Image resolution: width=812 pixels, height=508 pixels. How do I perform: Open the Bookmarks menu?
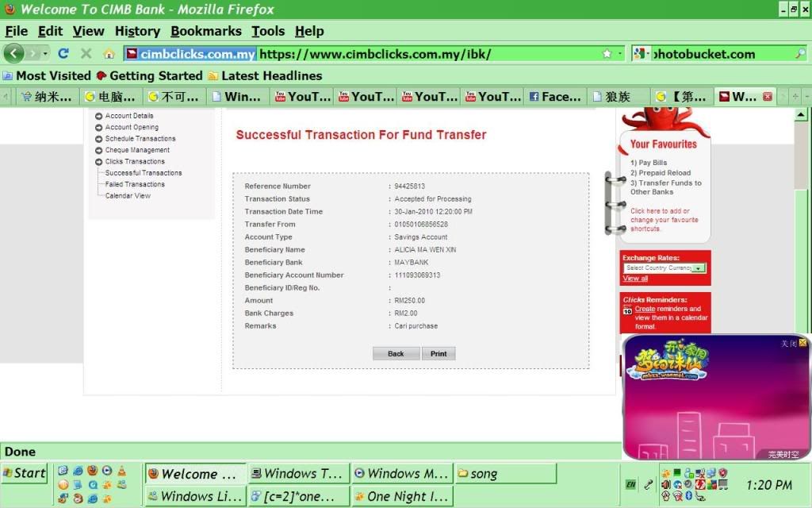206,31
